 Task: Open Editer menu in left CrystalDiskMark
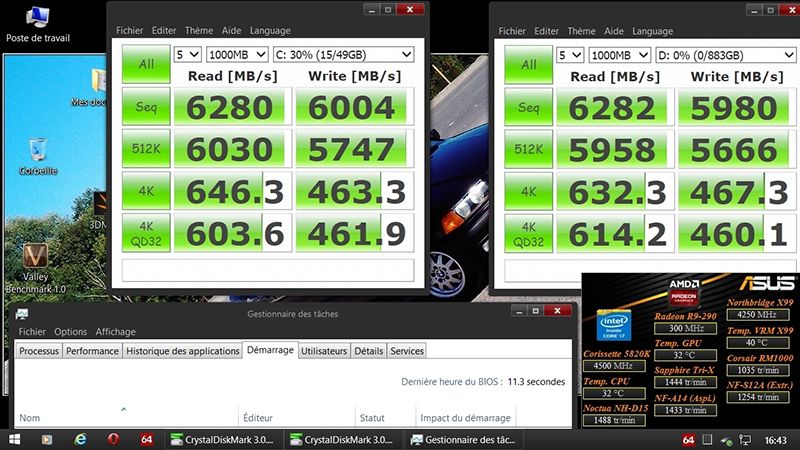pyautogui.click(x=164, y=31)
